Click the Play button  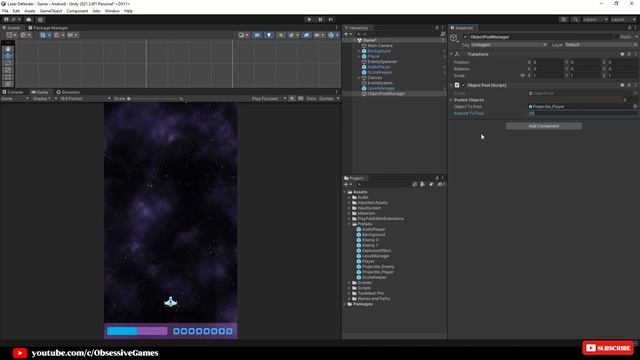point(309,19)
